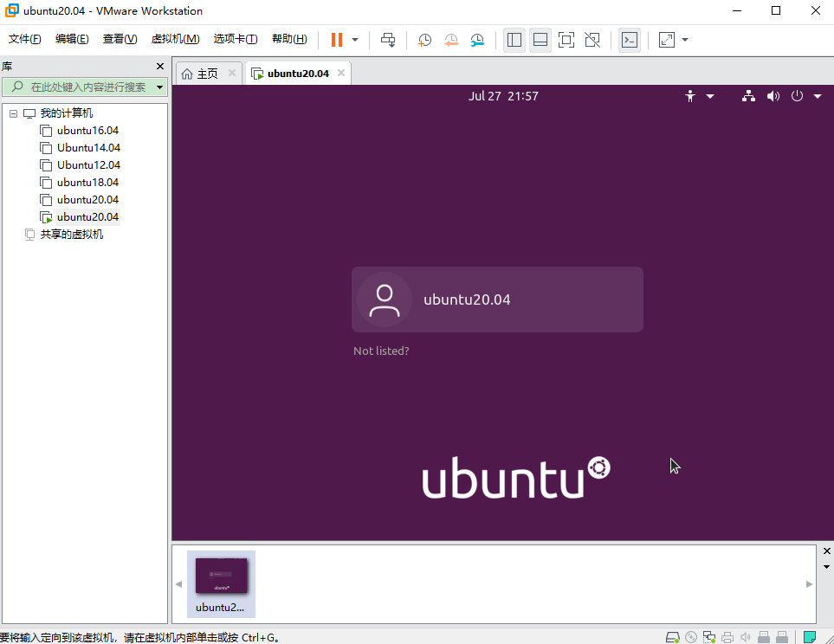Click the CD/DVD drive status icon

click(x=691, y=637)
